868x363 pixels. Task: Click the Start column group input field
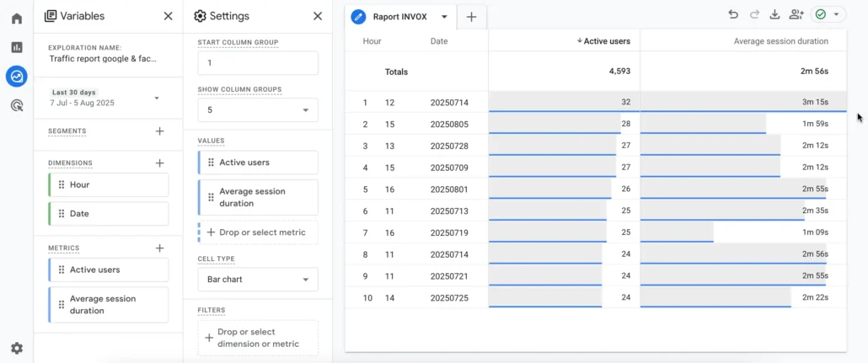pos(258,63)
